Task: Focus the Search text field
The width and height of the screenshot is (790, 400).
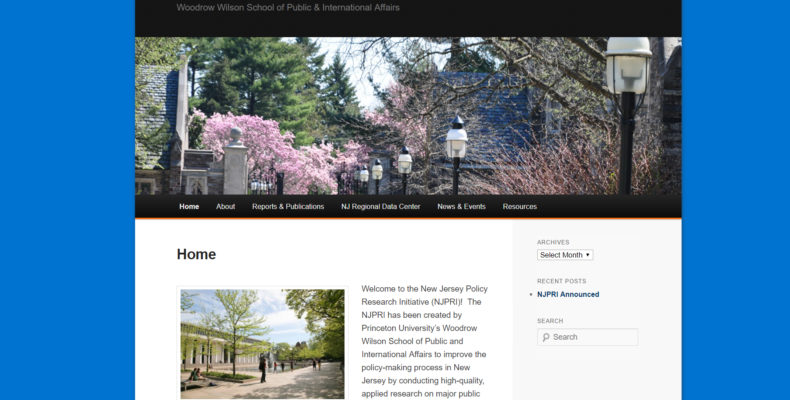Action: [x=587, y=337]
